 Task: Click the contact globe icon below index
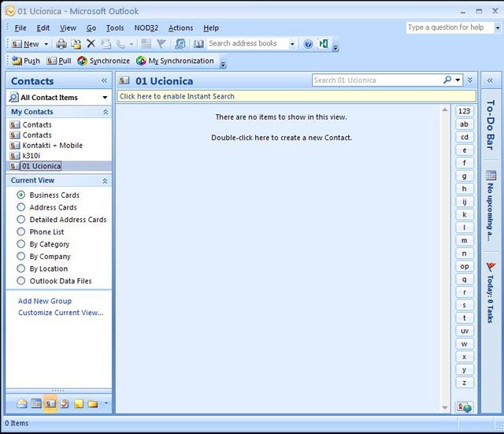(x=464, y=407)
